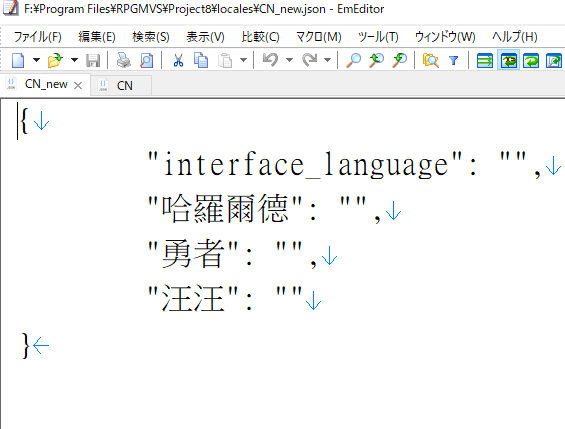This screenshot has height=429, width=565.
Task: Click the Cut scissors icon
Action: click(178, 60)
